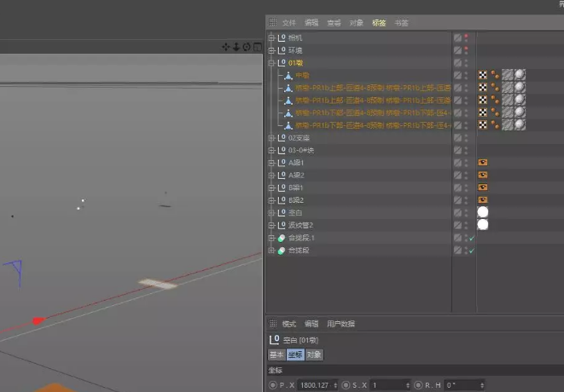Select the orange eye display tag on B梁2

pyautogui.click(x=483, y=199)
